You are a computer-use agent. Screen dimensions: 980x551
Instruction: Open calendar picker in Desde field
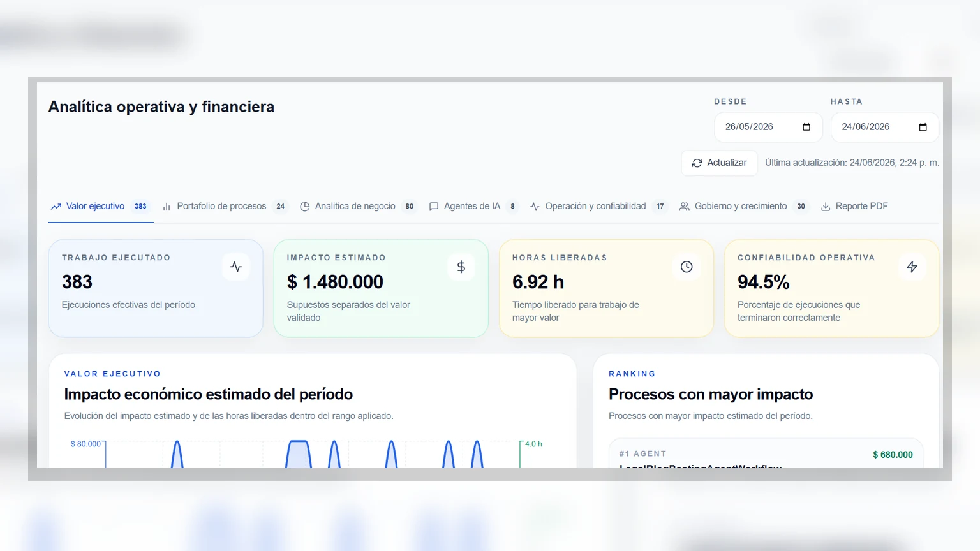click(x=806, y=127)
